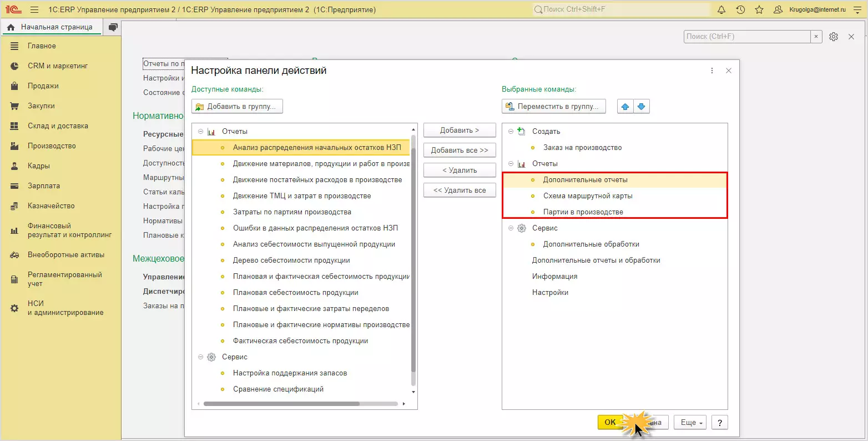Image resolution: width=868 pixels, height=441 pixels.
Task: Open the 1C main menu hamburger icon
Action: click(x=34, y=10)
